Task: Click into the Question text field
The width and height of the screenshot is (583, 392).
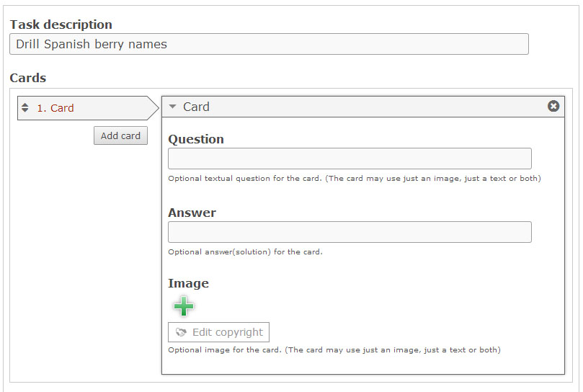Action: click(x=350, y=159)
